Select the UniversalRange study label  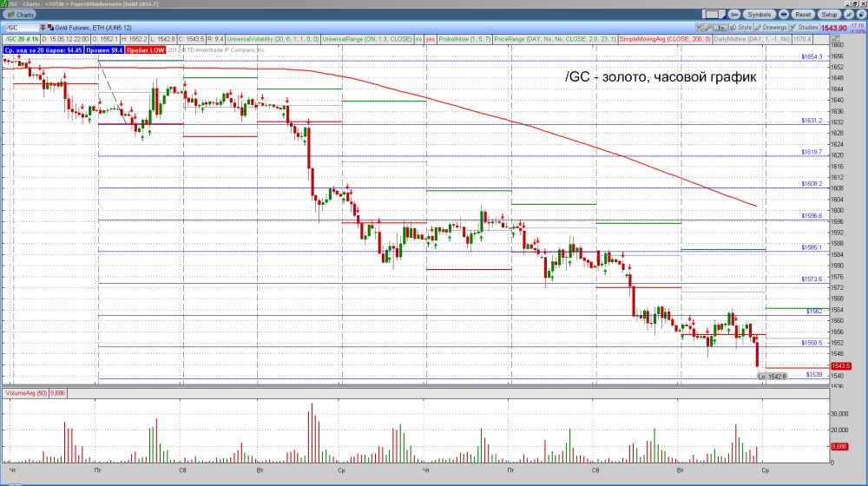[x=367, y=39]
